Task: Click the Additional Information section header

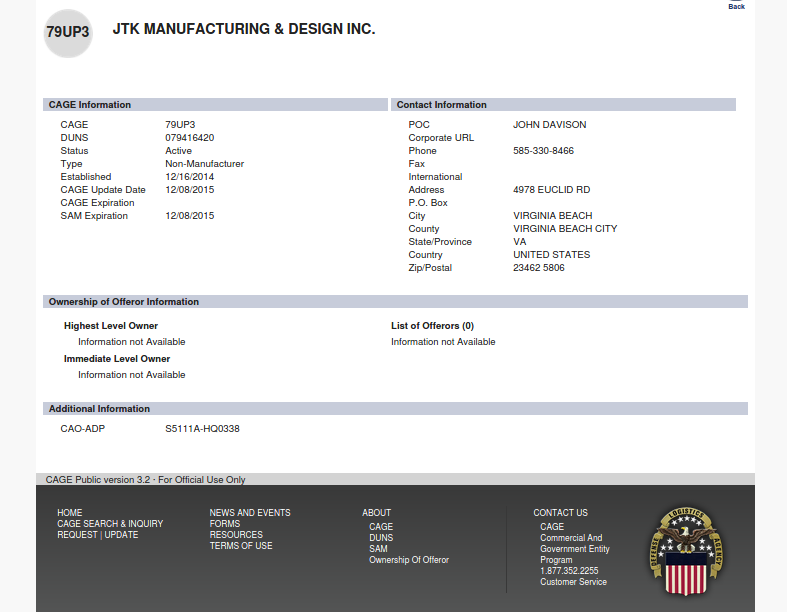Action: (396, 409)
